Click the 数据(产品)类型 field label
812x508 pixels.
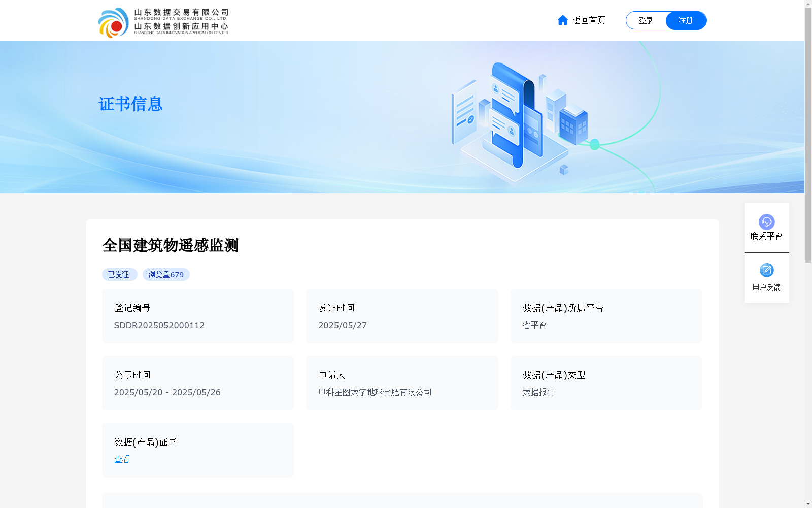coord(554,375)
